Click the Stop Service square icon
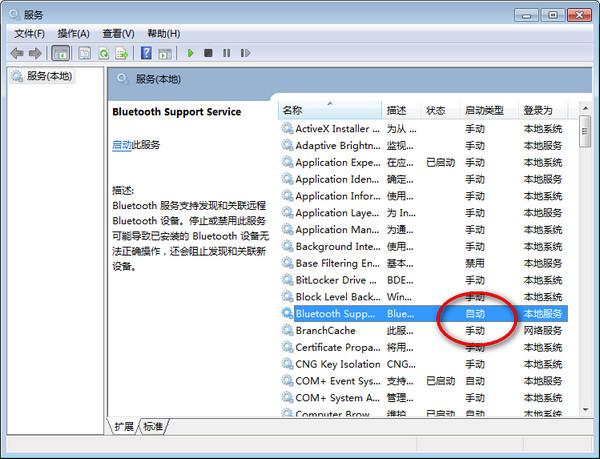Screen dimensions: 600x459 (208, 53)
